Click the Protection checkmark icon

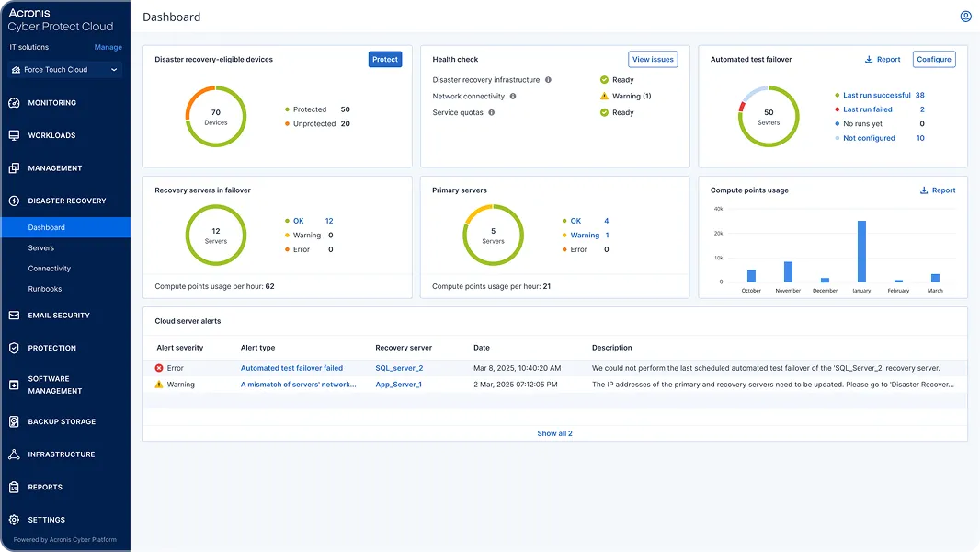click(x=13, y=348)
